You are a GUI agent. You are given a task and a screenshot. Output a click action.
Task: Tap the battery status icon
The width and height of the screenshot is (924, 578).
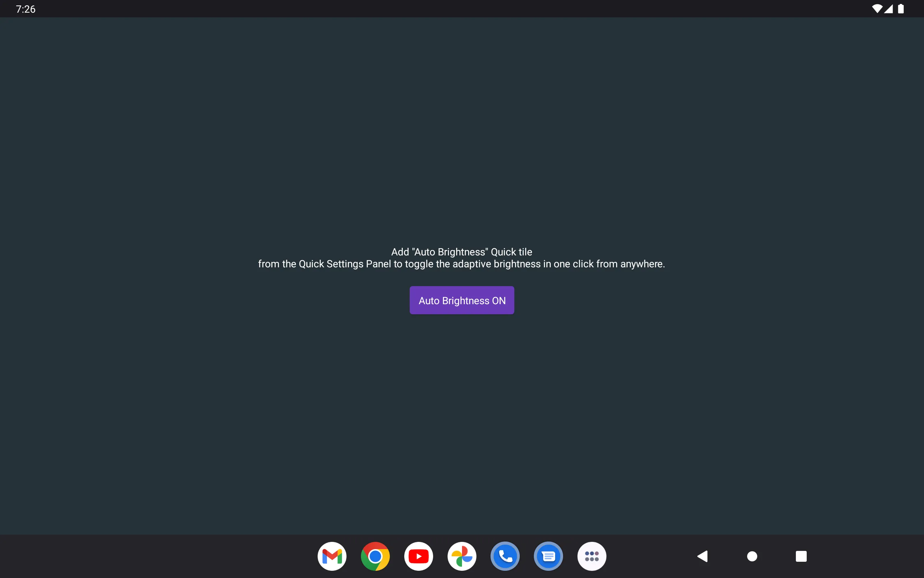click(901, 9)
